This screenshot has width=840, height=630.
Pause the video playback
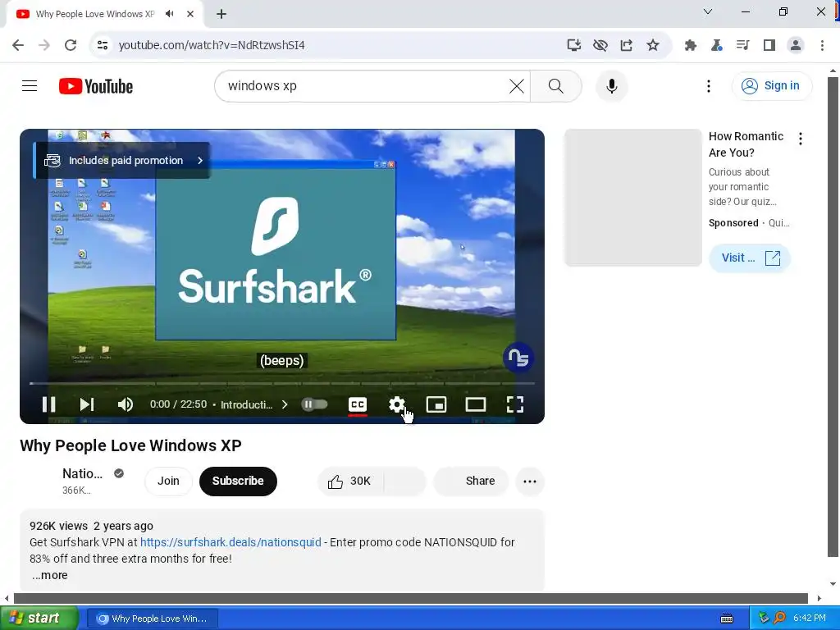pos(48,404)
